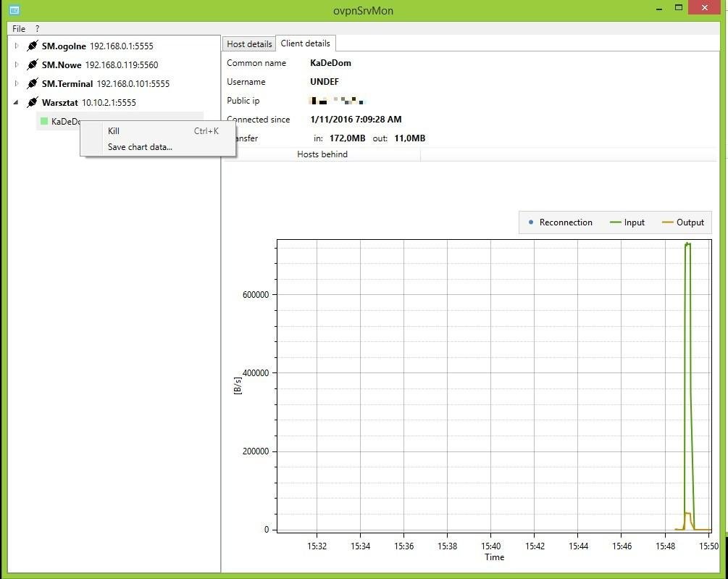
Task: Click the 11,0MB transfer out value
Action: (409, 138)
